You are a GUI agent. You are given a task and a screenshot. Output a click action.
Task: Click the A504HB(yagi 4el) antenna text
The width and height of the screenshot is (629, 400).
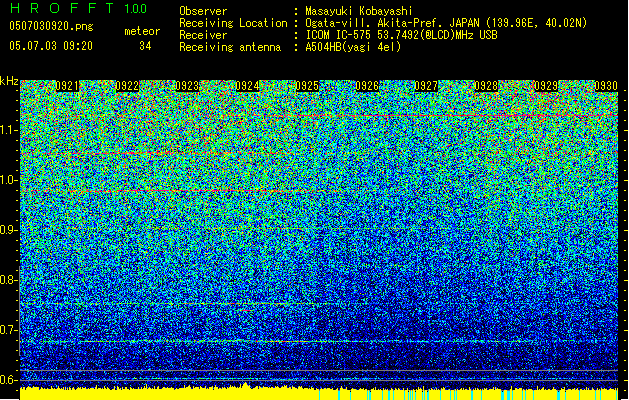pos(353,47)
